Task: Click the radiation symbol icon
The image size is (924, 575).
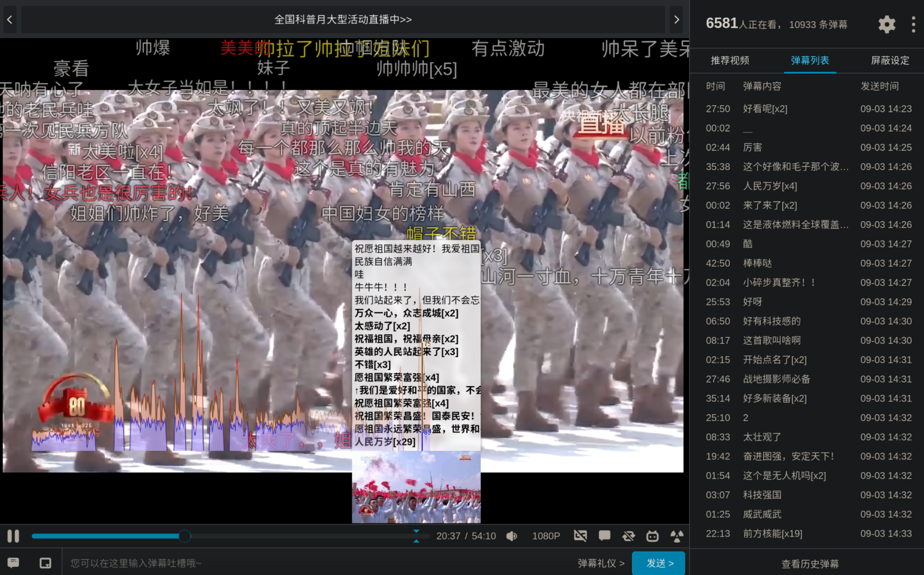Action: click(x=676, y=536)
